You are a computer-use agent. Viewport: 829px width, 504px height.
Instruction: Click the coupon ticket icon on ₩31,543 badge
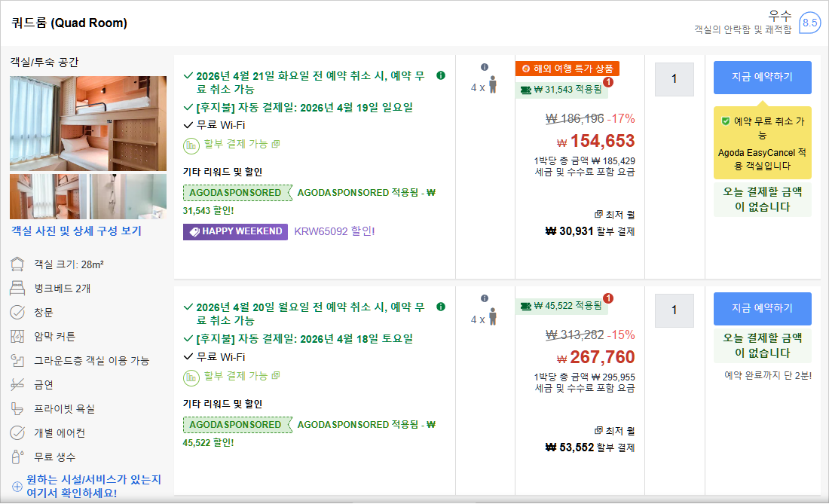(x=525, y=89)
